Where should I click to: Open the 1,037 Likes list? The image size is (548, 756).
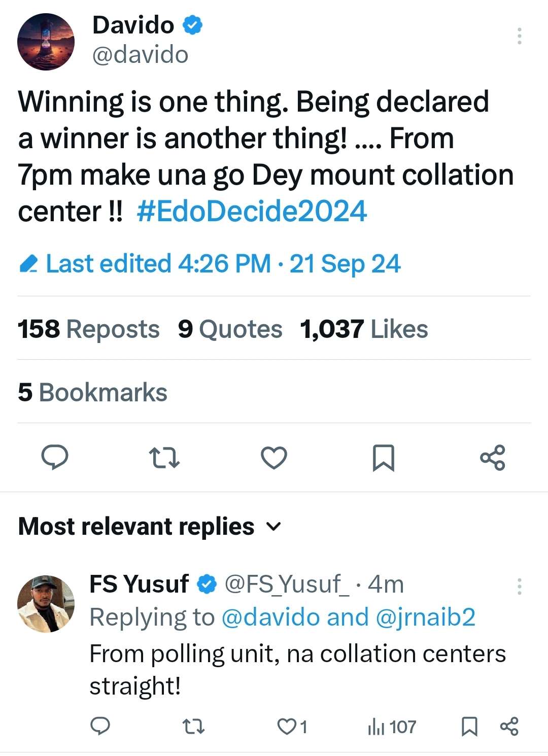pos(364,329)
